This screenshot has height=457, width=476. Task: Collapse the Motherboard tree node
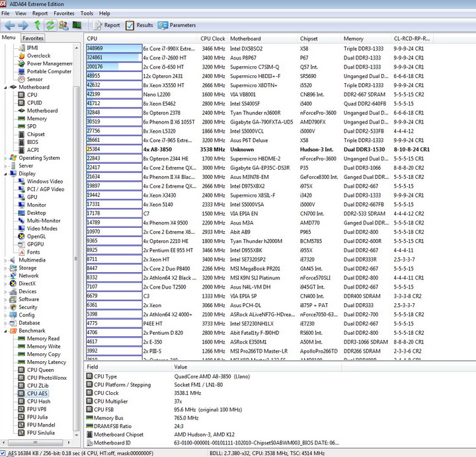(5, 87)
